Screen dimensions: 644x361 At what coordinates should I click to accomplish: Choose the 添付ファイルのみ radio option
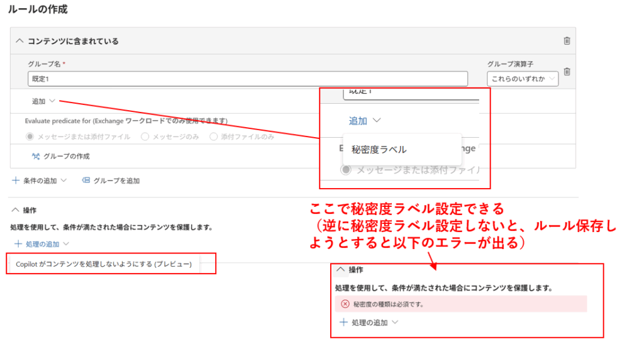214,136
